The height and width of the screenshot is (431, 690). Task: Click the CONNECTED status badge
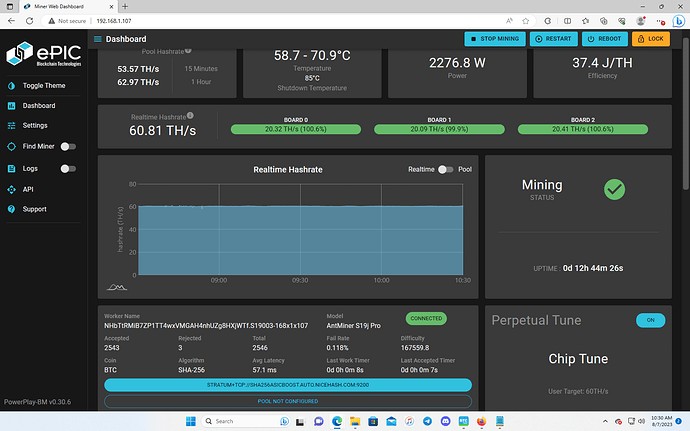pyautogui.click(x=426, y=318)
